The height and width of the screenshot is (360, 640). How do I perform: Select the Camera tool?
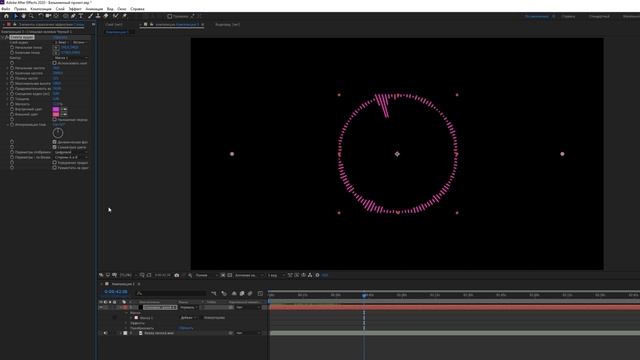pyautogui.click(x=48, y=16)
